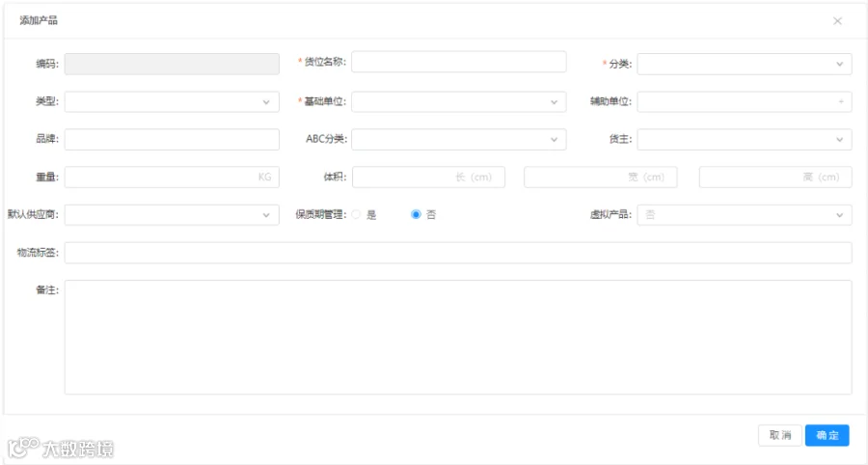Click the 确定 button
Screen dimensions: 868x465
pyautogui.click(x=827, y=435)
